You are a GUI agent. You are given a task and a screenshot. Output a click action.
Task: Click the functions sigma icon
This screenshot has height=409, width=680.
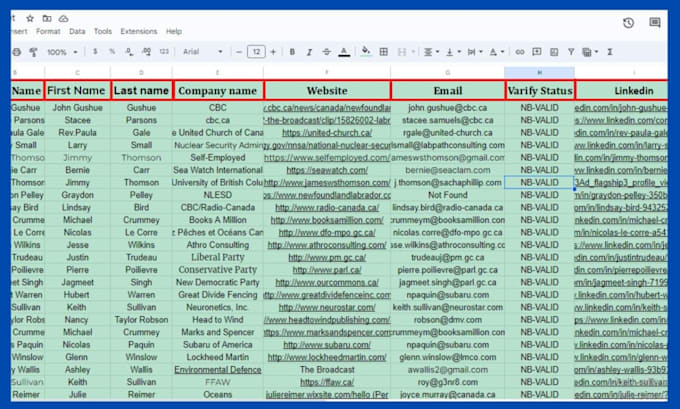610,52
